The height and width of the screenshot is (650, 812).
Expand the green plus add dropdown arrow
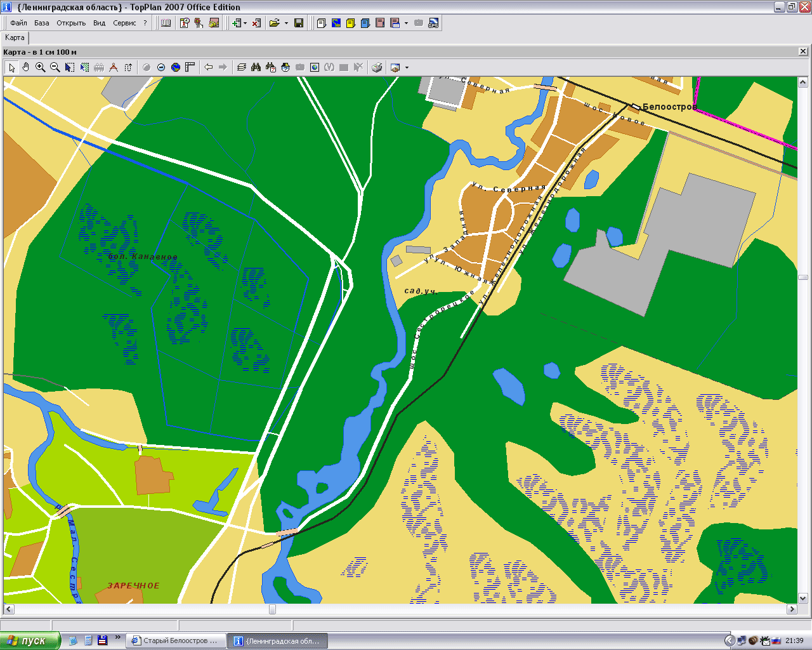pyautogui.click(x=245, y=23)
